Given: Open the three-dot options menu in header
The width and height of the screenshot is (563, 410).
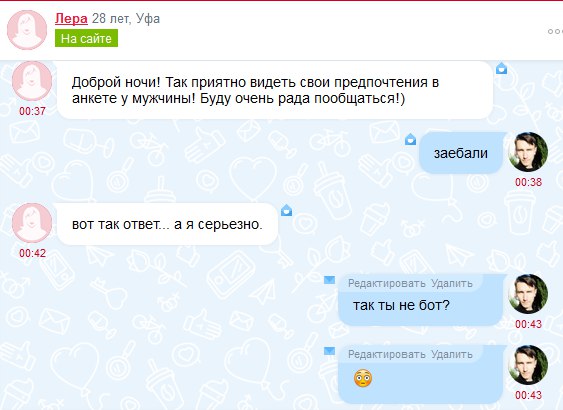Looking at the screenshot, I should (555, 32).
